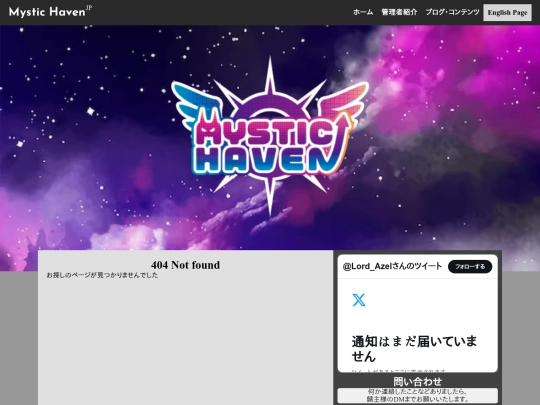Image resolution: width=540 pixels, height=405 pixels.
Task: Click 通知はまだ届いていません text
Action: point(414,349)
